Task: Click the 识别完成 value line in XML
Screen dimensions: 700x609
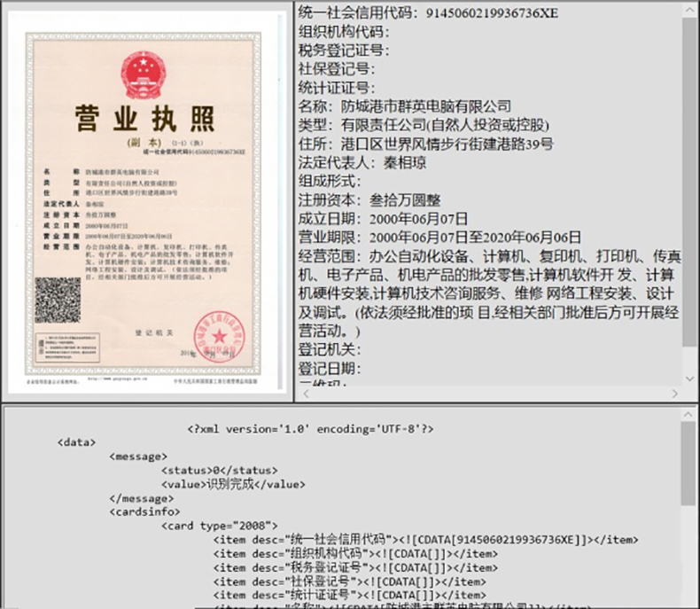Action: pyautogui.click(x=233, y=484)
